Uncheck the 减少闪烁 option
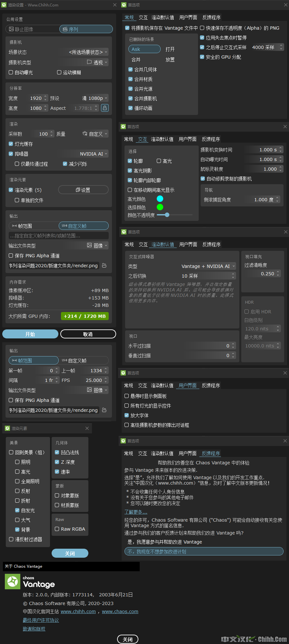Image resolution: width=289 pixels, height=644 pixels. coord(65,164)
